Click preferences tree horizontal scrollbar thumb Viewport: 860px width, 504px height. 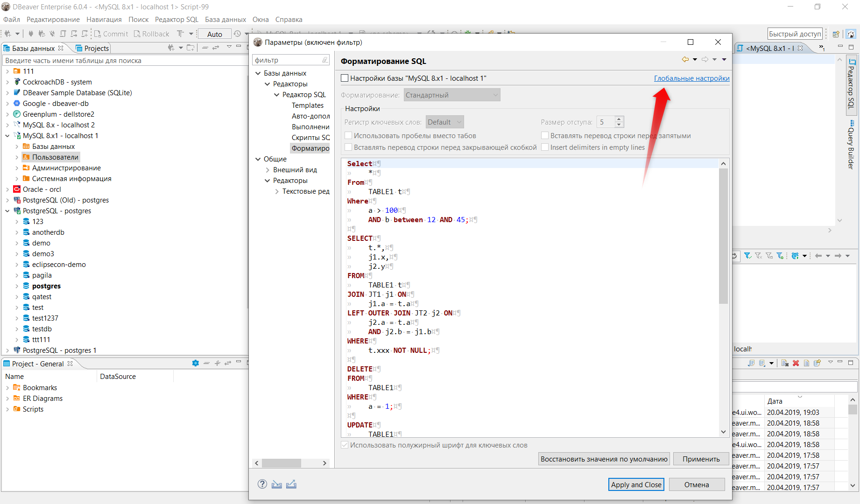click(281, 463)
